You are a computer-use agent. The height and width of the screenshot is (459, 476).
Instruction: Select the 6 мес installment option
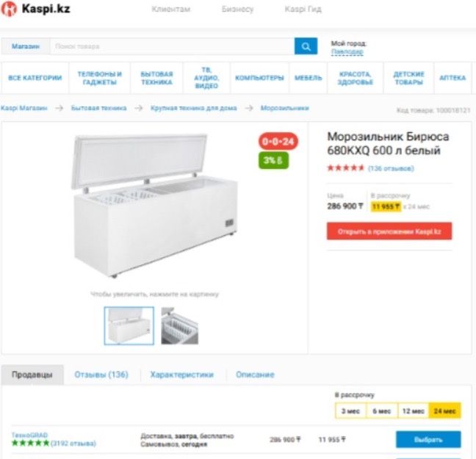[x=381, y=411]
